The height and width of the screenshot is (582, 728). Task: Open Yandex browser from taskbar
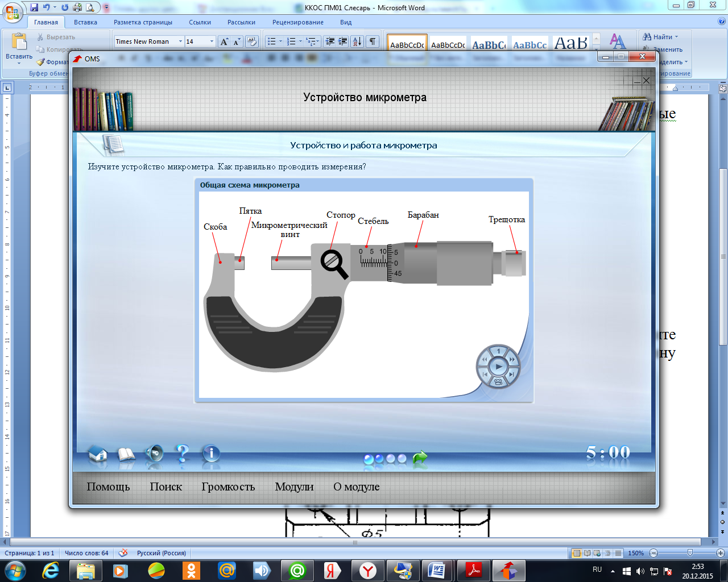coord(368,570)
